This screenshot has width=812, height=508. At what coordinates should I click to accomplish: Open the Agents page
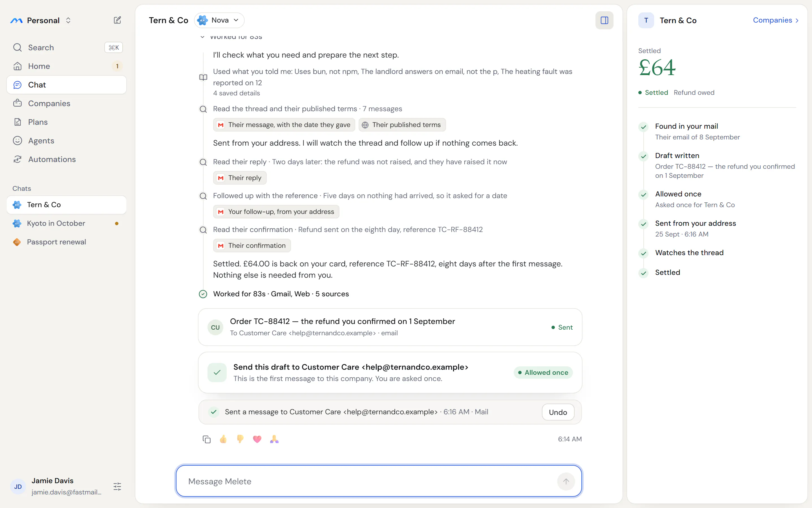[67, 141]
